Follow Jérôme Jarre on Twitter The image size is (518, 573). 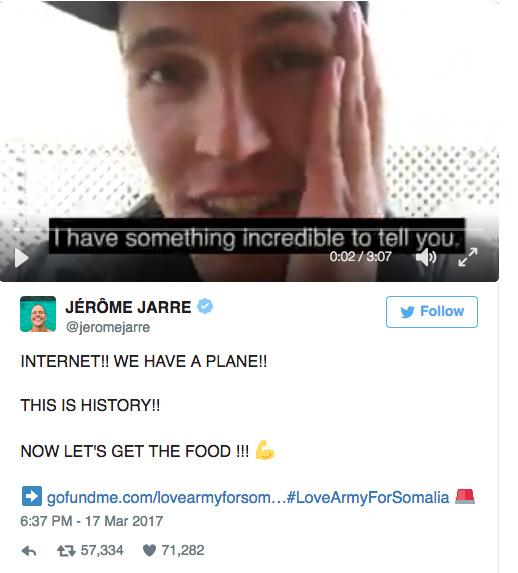(x=432, y=312)
